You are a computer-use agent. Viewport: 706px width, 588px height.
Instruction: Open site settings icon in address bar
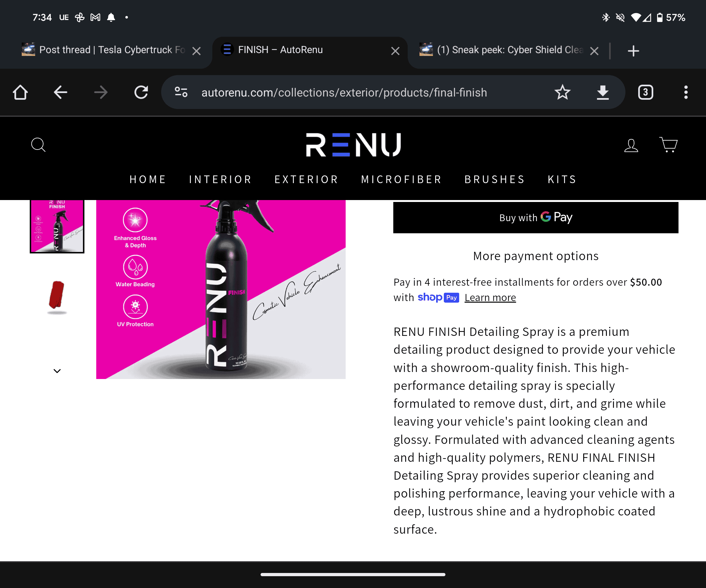click(x=181, y=92)
